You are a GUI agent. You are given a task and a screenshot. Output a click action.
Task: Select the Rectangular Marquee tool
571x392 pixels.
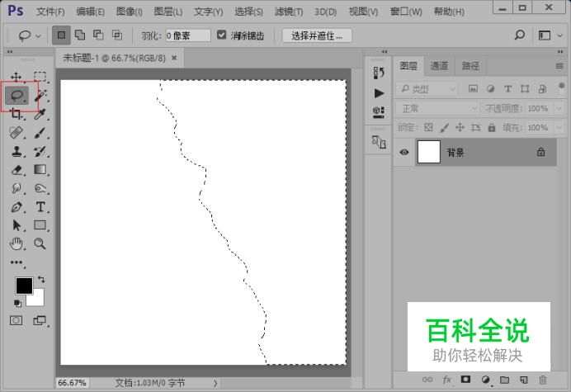pos(40,77)
